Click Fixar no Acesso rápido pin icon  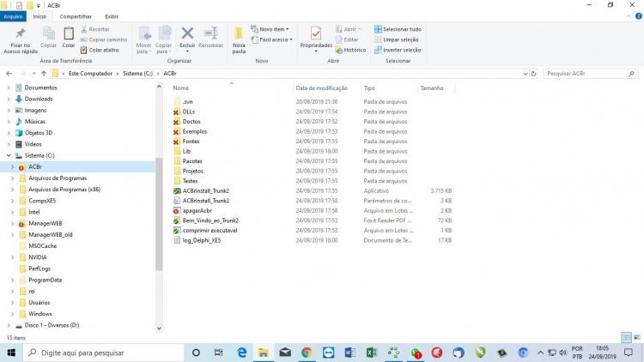click(x=20, y=33)
